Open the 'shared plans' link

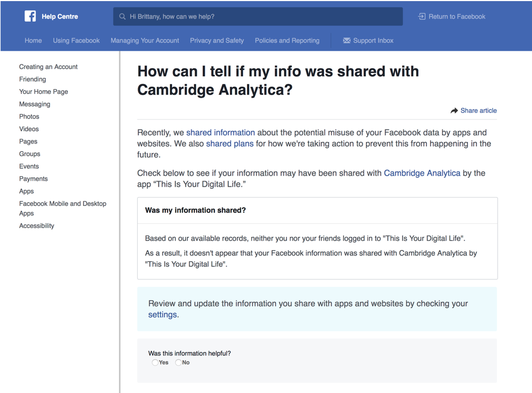coord(230,144)
